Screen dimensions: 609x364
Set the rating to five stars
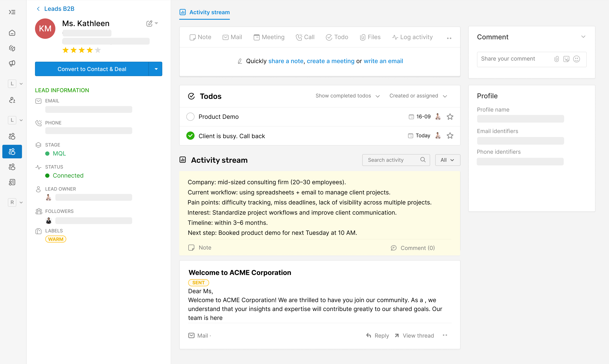98,50
